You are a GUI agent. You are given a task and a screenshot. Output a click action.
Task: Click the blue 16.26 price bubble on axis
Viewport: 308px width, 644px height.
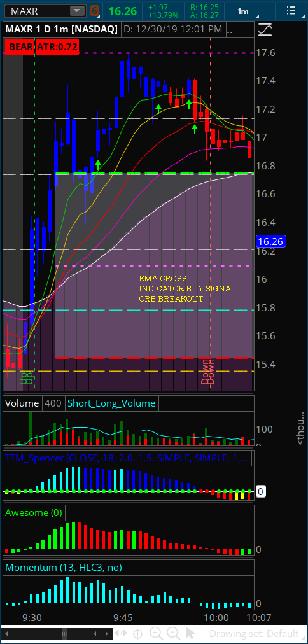[270, 241]
